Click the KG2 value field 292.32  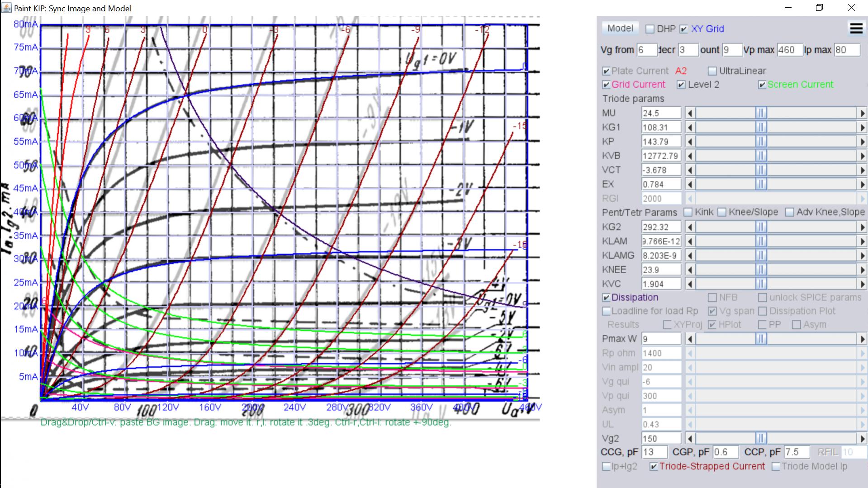coord(661,227)
